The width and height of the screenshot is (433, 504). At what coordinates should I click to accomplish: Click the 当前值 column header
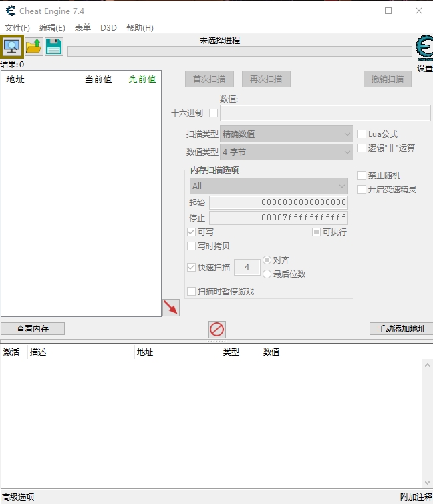(x=102, y=79)
